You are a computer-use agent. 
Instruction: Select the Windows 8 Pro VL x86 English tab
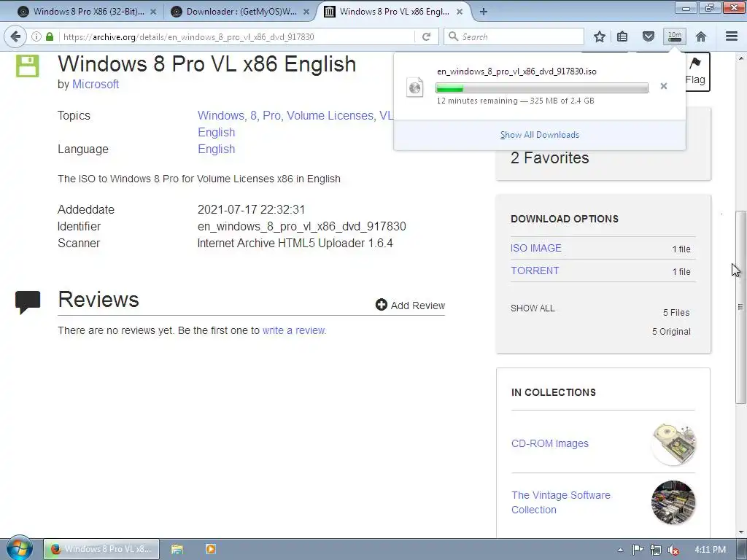pos(394,12)
